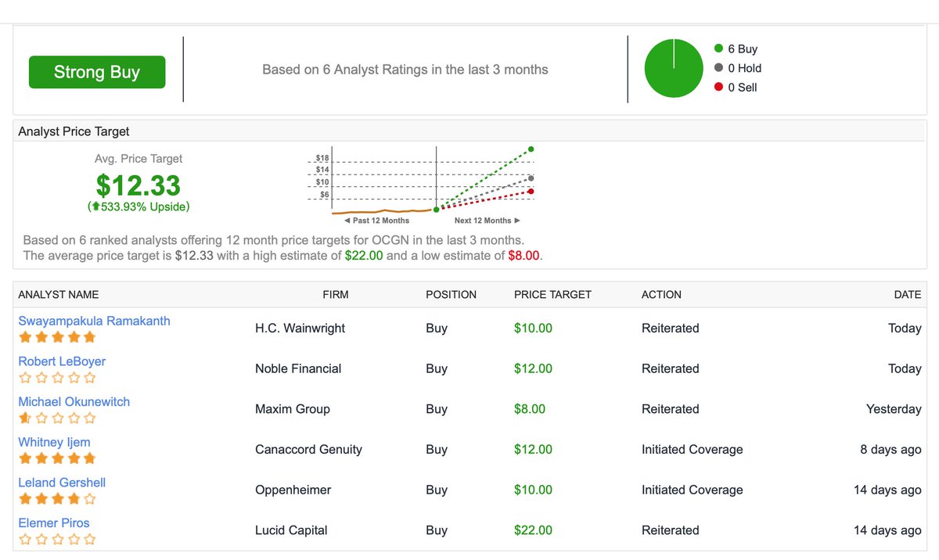The width and height of the screenshot is (939, 560).
Task: Click the Yesterday date in Maxim Group row
Action: coord(894,409)
